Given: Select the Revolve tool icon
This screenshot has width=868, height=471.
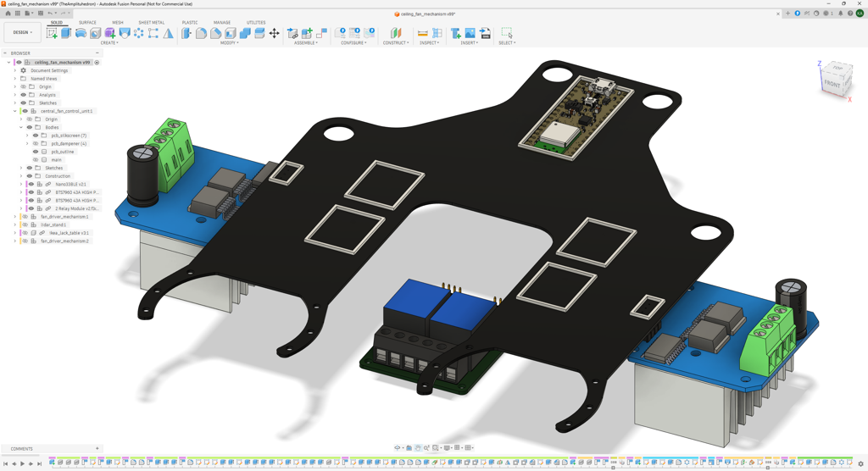Looking at the screenshot, I should pos(81,33).
